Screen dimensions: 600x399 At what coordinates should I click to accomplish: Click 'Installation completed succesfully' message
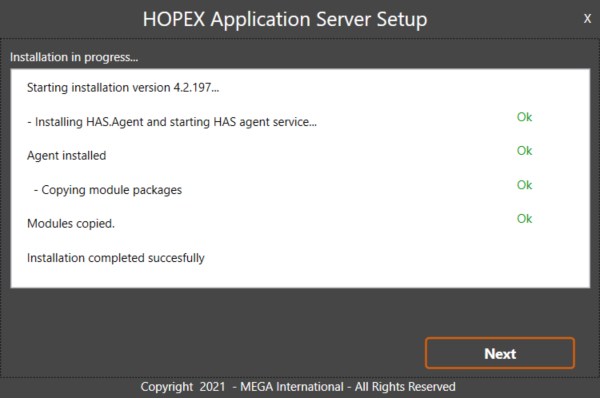116,258
